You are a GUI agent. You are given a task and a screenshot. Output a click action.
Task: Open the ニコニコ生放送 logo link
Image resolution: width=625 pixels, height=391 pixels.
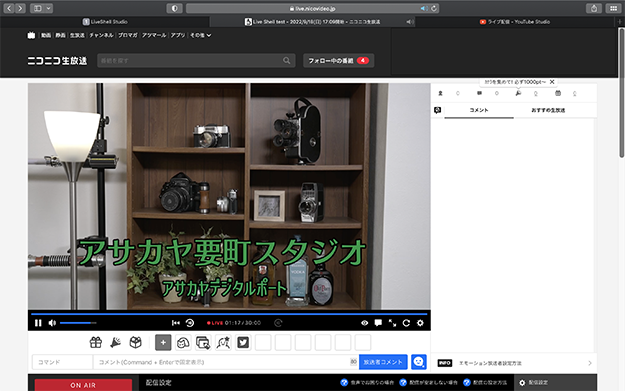coord(57,61)
